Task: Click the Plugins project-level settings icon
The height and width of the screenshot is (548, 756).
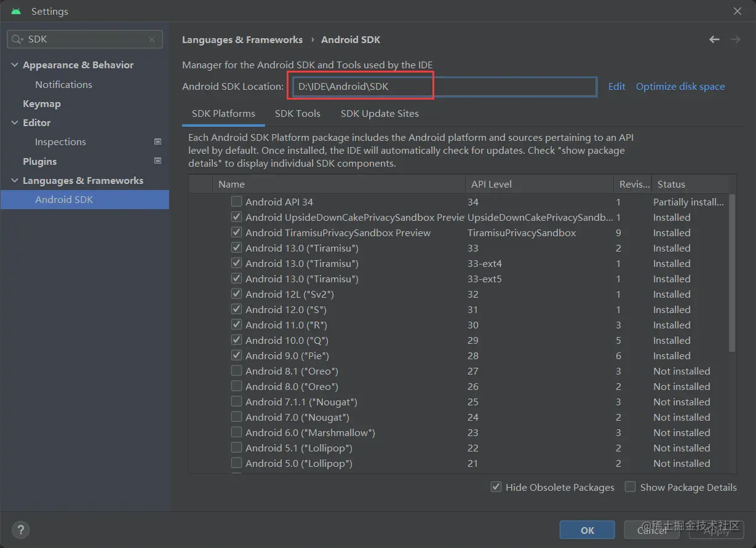Action: 157,161
